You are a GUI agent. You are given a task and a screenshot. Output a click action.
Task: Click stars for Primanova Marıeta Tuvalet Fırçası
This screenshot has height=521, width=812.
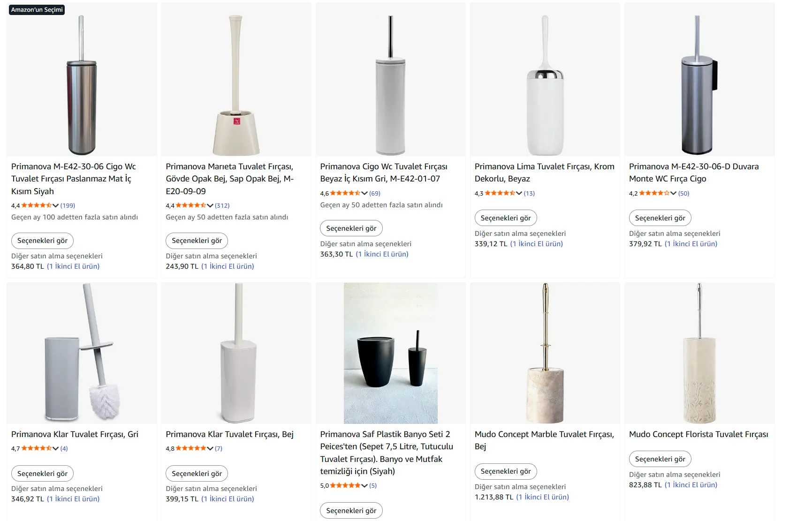[190, 205]
